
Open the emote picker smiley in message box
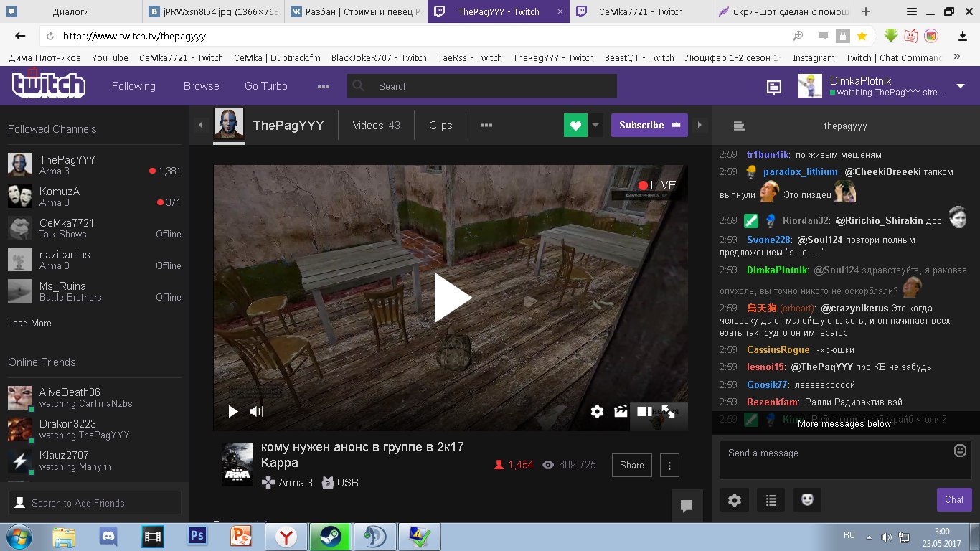click(x=961, y=451)
